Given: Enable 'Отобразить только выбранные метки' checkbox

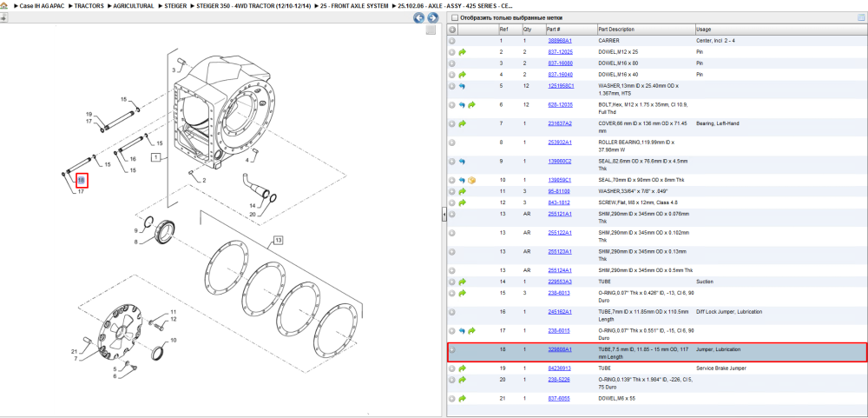Looking at the screenshot, I should pyautogui.click(x=455, y=17).
